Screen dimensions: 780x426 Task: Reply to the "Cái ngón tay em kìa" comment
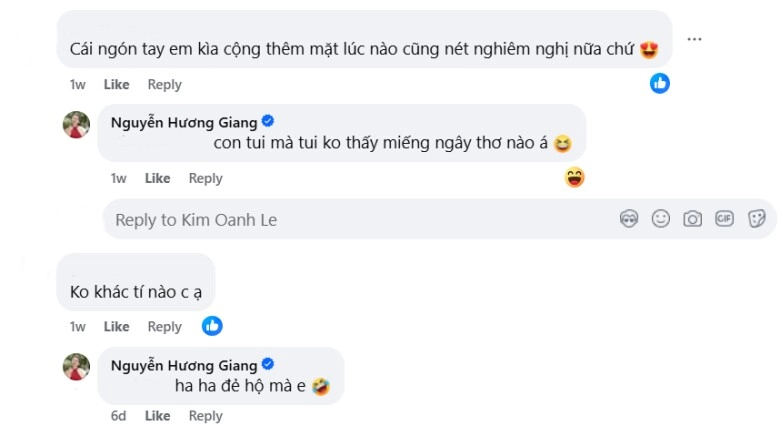coord(165,85)
